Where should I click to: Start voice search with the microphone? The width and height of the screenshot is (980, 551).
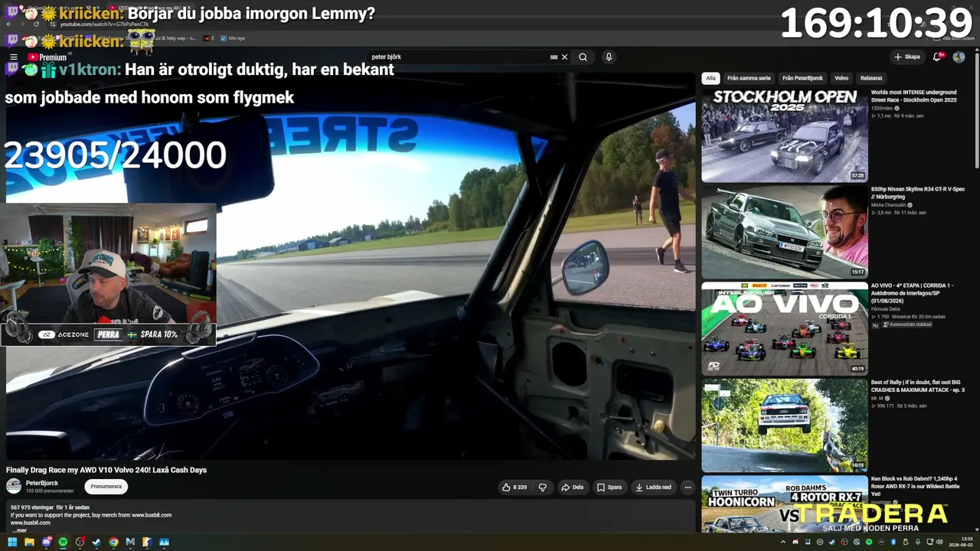pos(609,57)
